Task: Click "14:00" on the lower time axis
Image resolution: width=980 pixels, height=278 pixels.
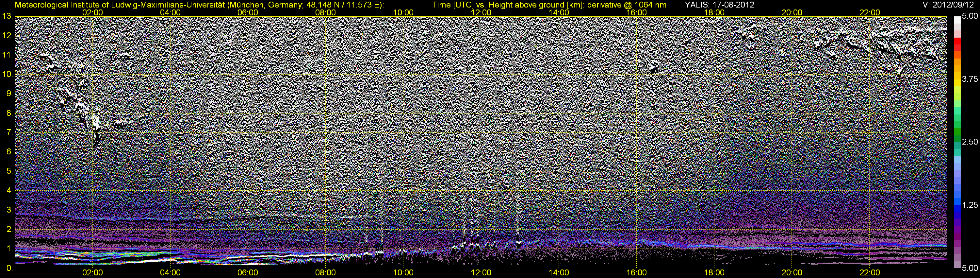Action: pyautogui.click(x=559, y=273)
